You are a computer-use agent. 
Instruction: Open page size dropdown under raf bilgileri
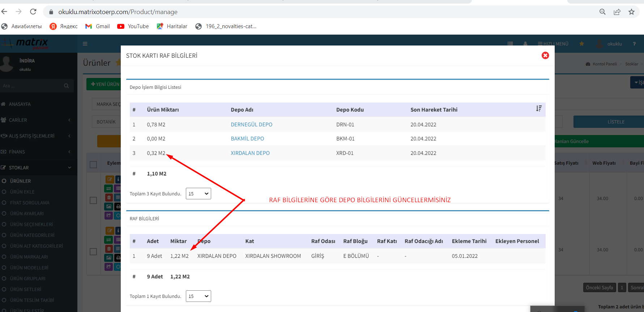point(198,296)
